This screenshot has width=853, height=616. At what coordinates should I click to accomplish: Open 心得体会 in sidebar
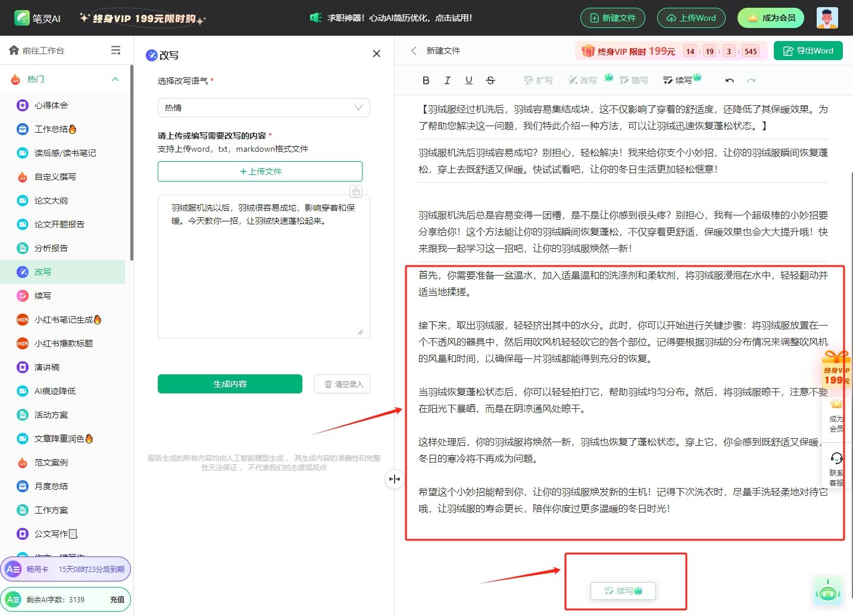coord(51,105)
